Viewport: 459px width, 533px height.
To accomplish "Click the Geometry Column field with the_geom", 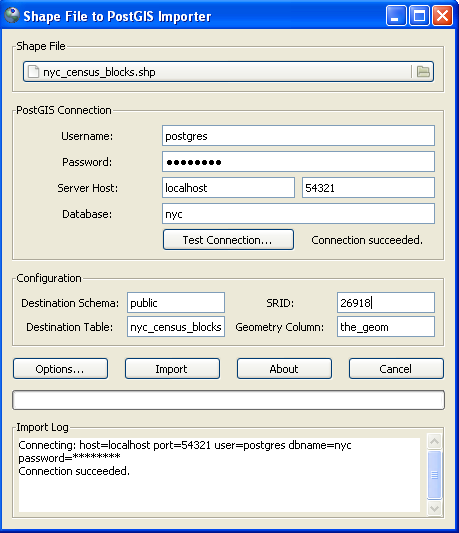I will pos(386,327).
